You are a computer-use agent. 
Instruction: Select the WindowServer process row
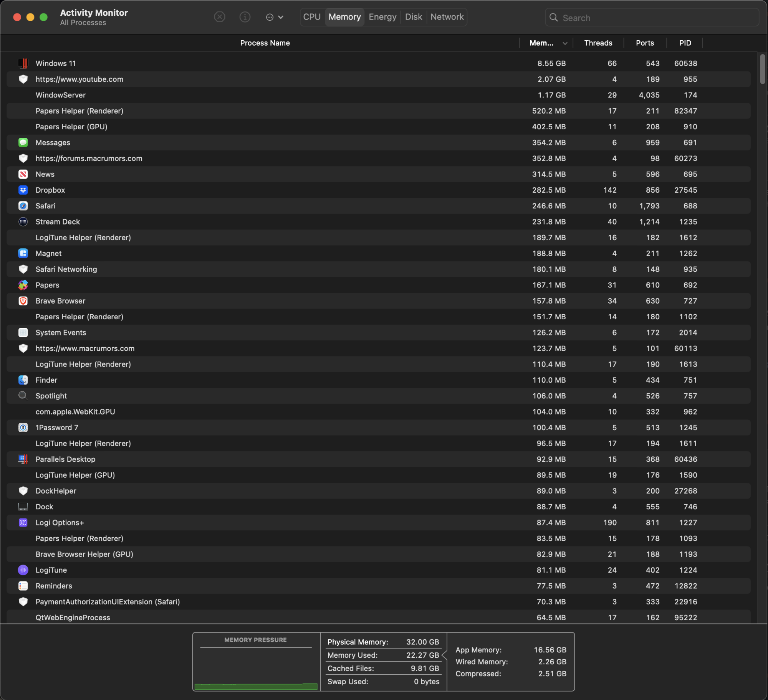379,95
